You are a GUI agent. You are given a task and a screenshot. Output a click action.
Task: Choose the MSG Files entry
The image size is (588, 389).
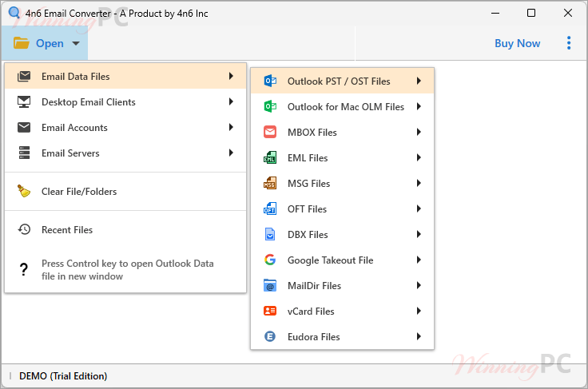click(x=342, y=183)
